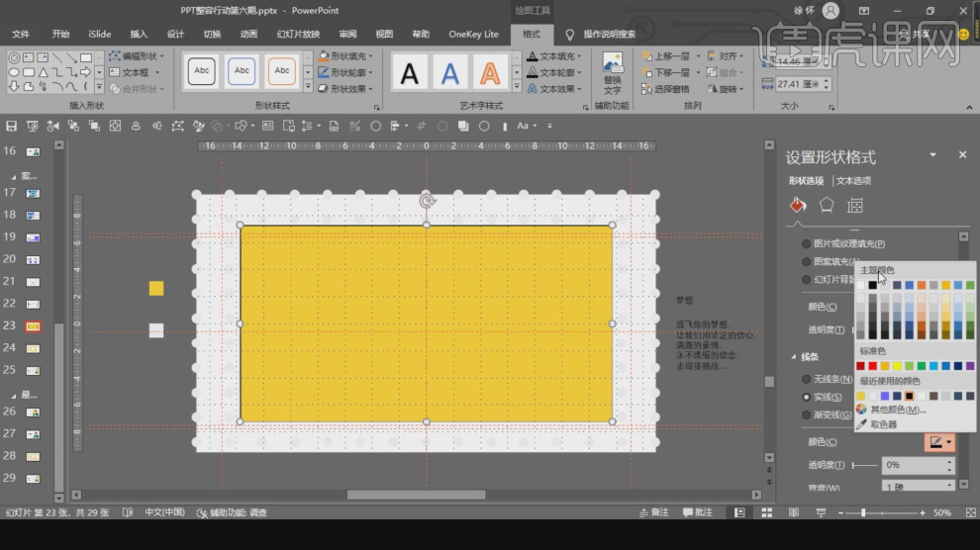Viewport: 980px width, 550px height.
Task: Choose the red standard color swatch
Action: coord(872,366)
